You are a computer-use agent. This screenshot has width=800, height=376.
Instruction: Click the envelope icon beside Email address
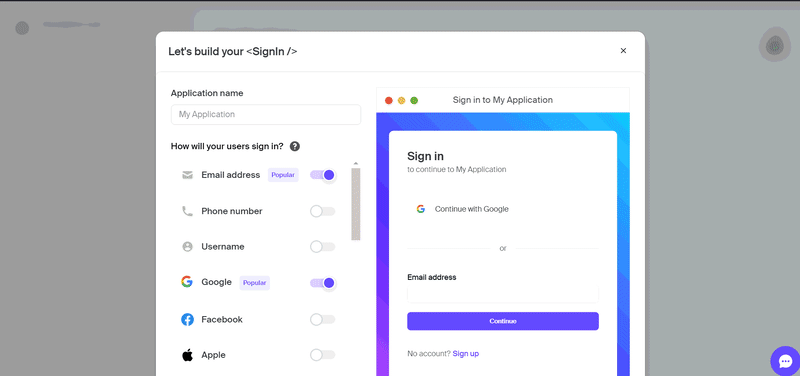187,175
